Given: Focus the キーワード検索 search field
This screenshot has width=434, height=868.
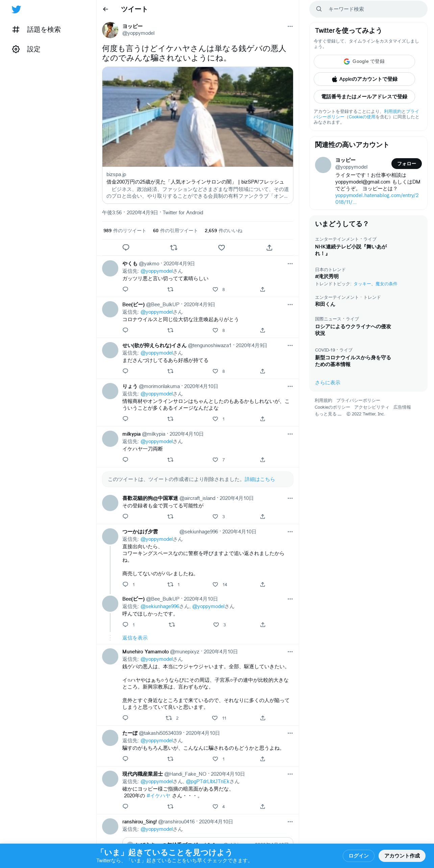Looking at the screenshot, I should (368, 9).
